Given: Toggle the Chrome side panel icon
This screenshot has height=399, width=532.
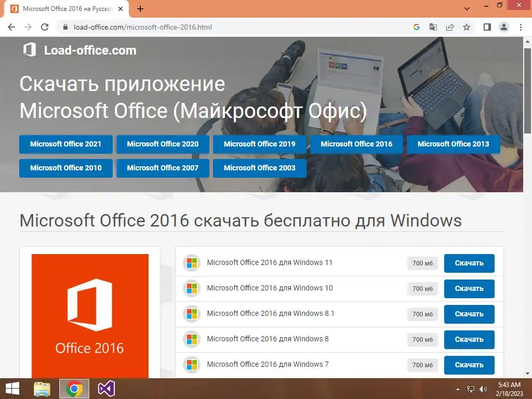Looking at the screenshot, I should [487, 27].
